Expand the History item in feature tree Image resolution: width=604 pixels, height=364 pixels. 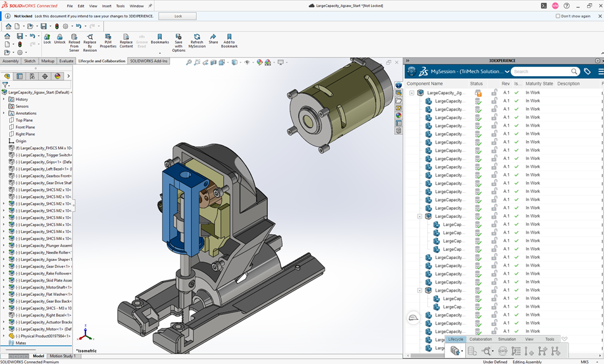pos(4,99)
